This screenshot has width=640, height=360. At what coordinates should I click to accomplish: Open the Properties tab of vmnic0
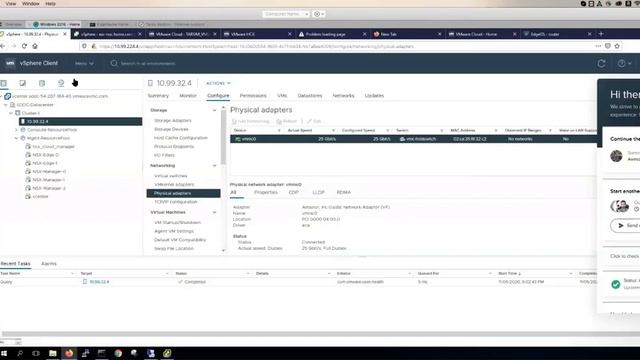point(266,192)
